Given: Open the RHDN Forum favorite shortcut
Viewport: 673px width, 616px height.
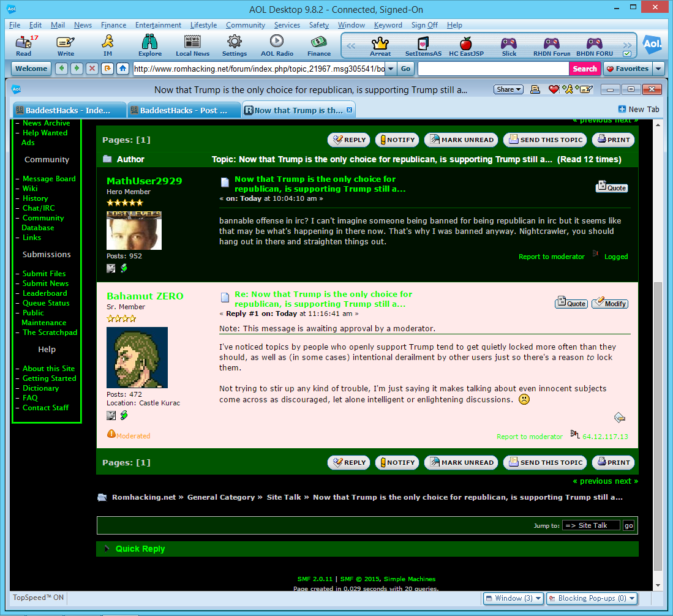Looking at the screenshot, I should [x=552, y=46].
